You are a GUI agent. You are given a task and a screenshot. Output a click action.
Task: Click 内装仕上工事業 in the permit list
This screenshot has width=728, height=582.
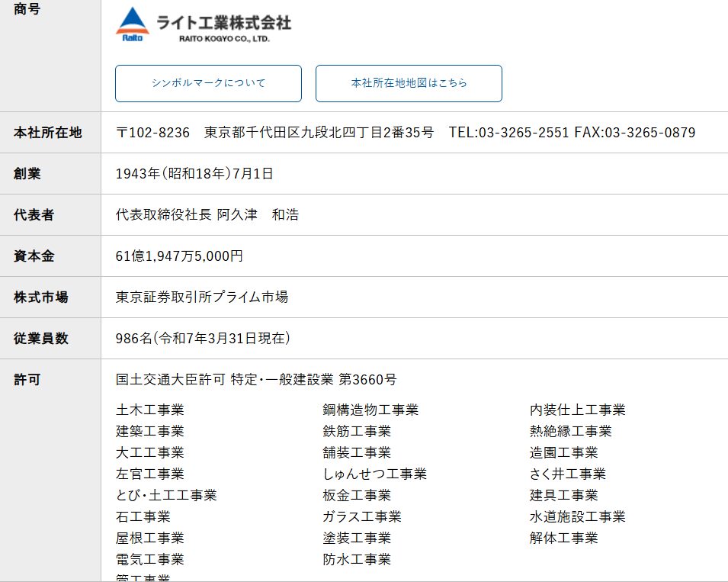(577, 410)
